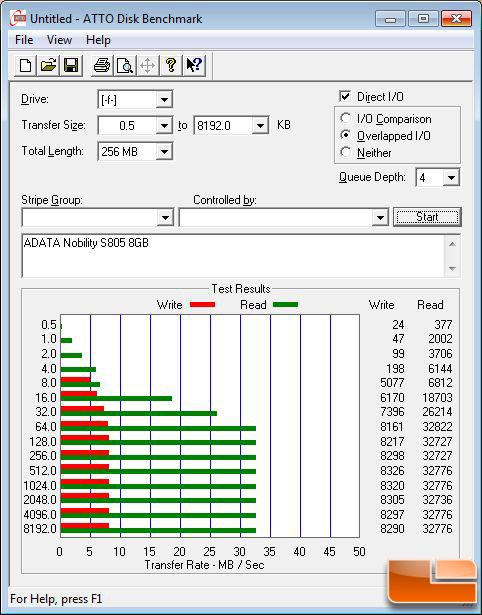Click the Save floppy disk icon
482x615 pixels.
pos(71,65)
